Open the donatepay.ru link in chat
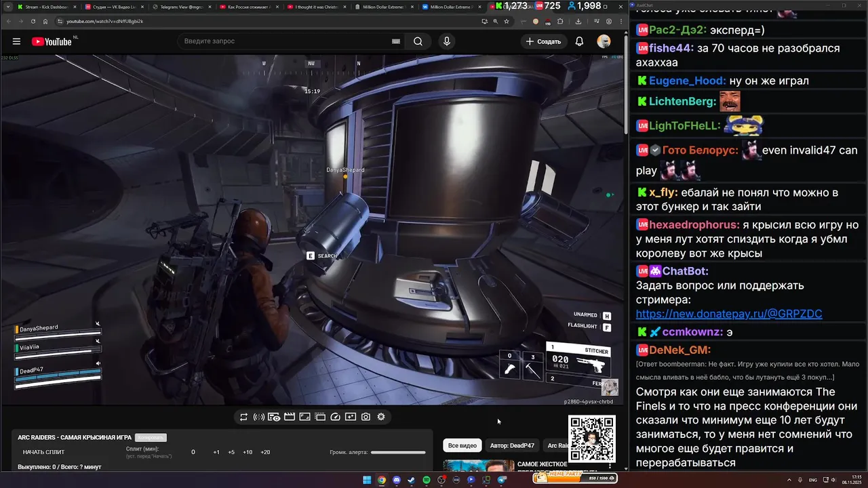This screenshot has height=488, width=868. [x=729, y=314]
